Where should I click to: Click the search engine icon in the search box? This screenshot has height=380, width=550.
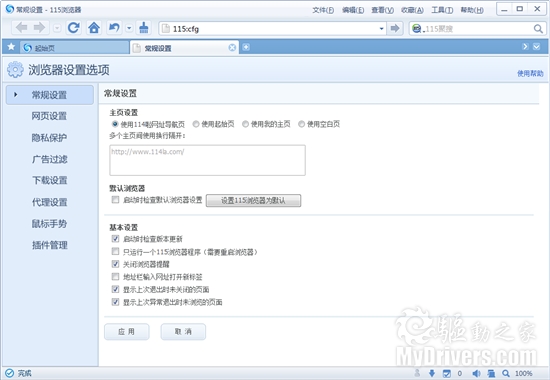417,28
